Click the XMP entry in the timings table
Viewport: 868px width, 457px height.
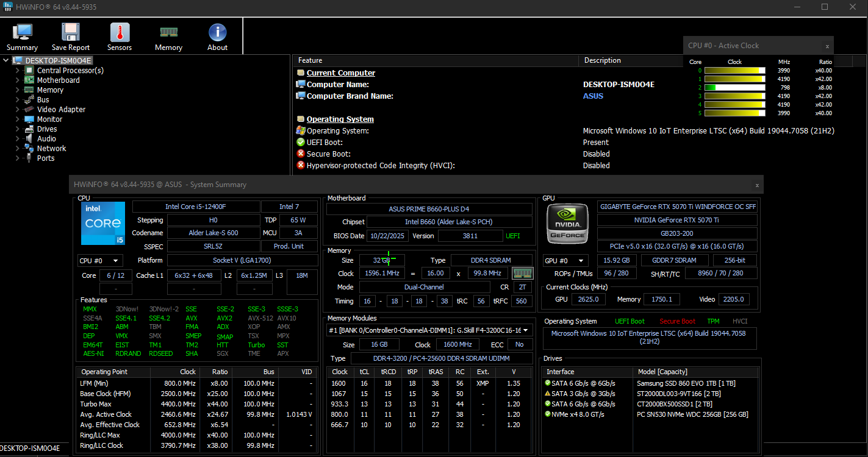(482, 383)
